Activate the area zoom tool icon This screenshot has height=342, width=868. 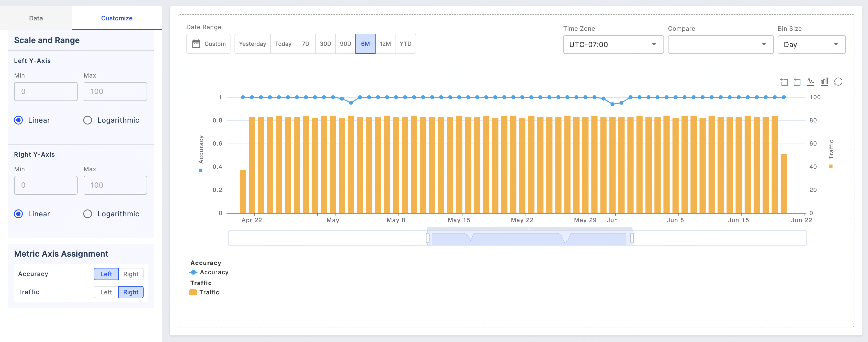tap(784, 82)
